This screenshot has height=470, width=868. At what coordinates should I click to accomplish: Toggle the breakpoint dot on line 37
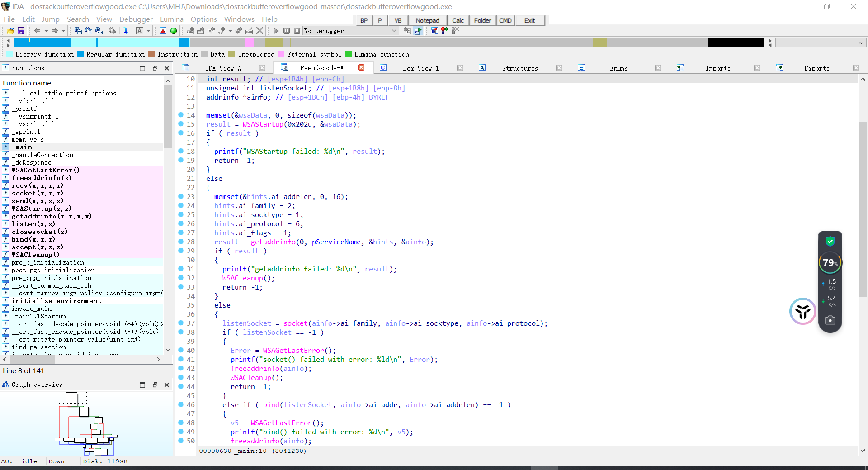(x=181, y=323)
